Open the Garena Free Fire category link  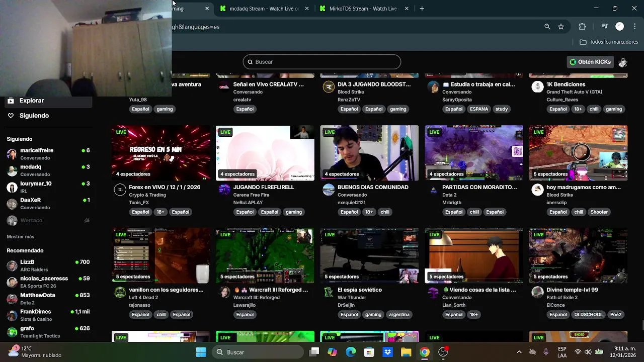coord(251,195)
